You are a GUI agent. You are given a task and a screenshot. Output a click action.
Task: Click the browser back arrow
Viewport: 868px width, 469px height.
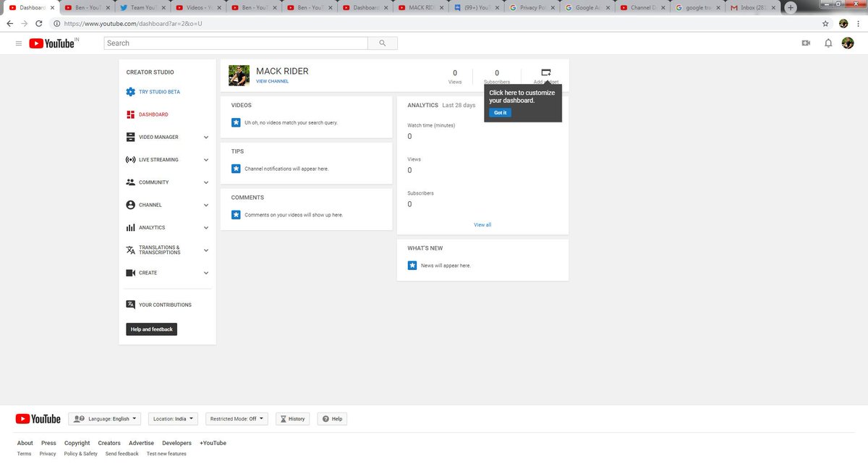pyautogui.click(x=9, y=23)
